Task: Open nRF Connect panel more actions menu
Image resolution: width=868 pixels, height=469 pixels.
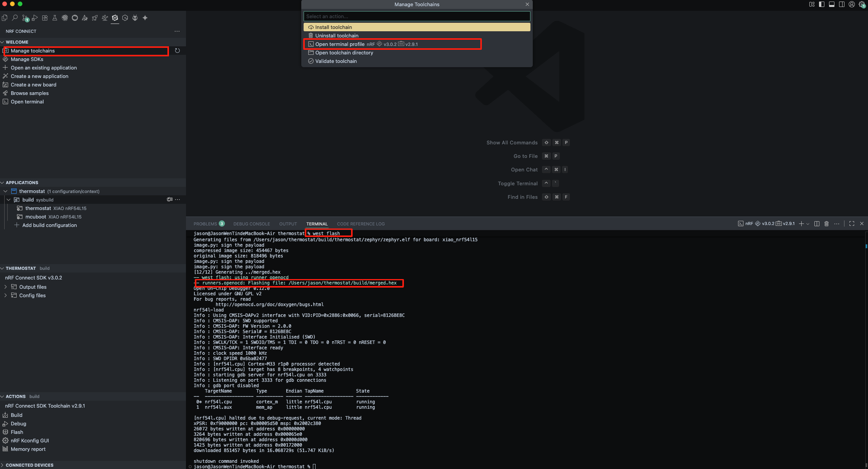Action: coord(177,31)
